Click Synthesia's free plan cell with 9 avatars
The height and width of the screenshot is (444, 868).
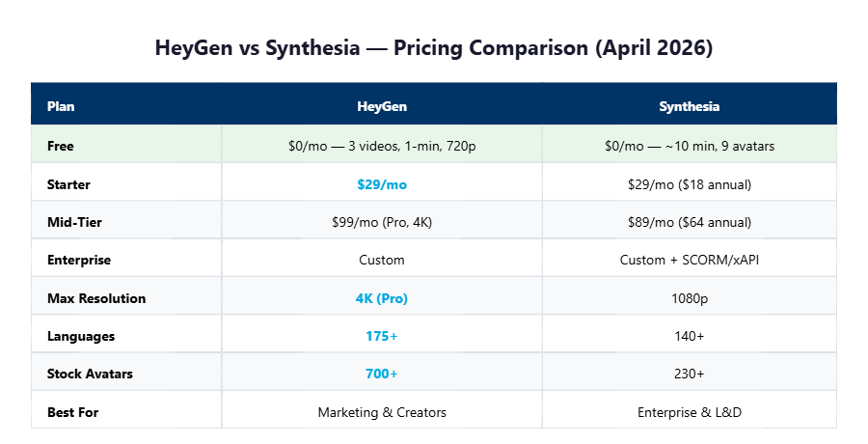click(689, 147)
